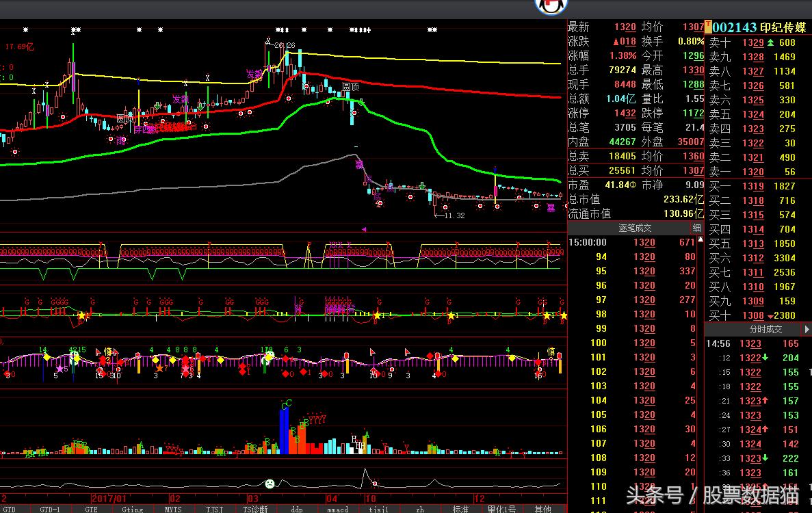
Task: Click tick row number 100
Action: pos(632,343)
